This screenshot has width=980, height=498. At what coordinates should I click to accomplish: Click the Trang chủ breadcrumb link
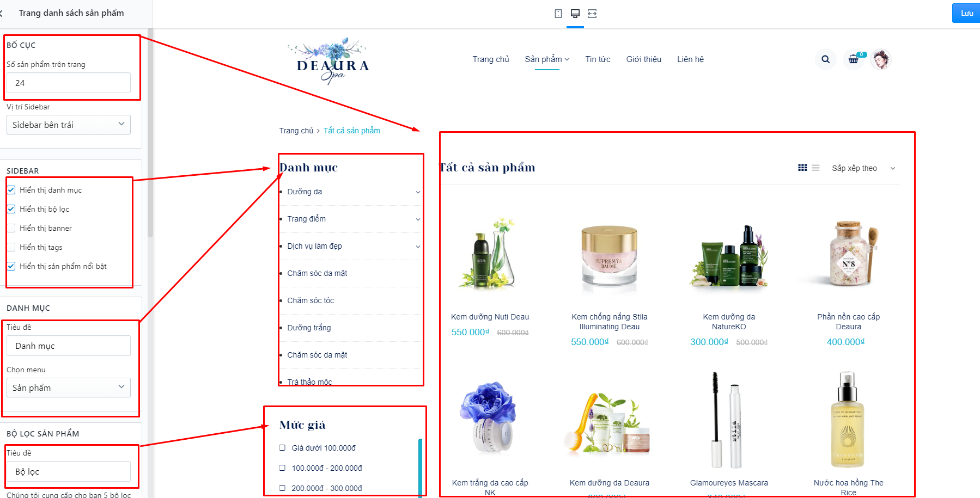coord(296,131)
